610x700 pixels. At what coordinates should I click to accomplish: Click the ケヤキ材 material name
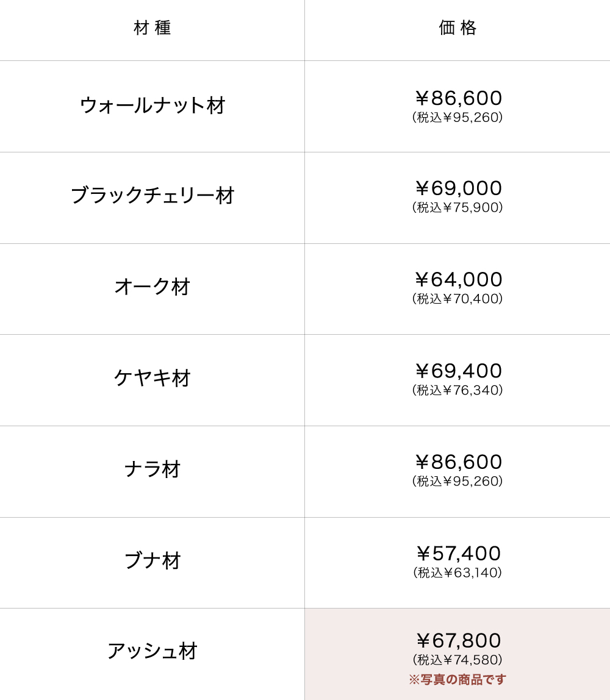click(152, 378)
